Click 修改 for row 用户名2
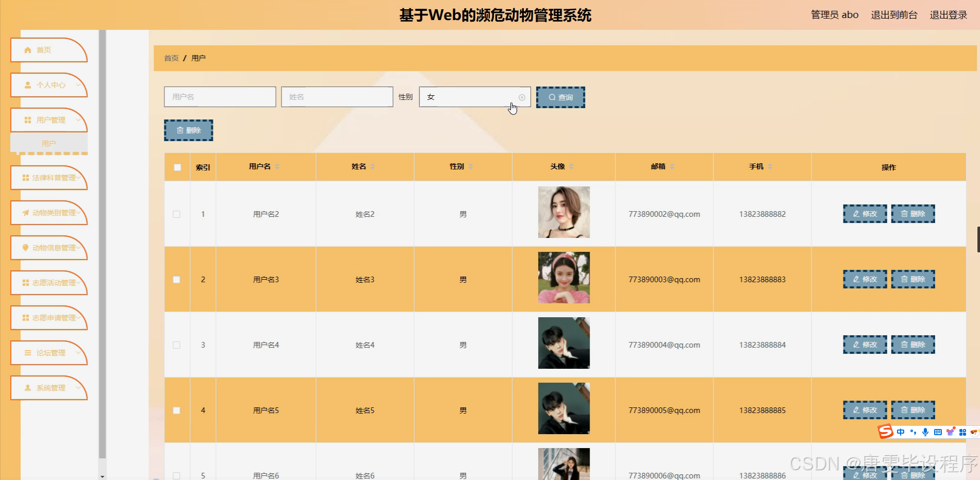The width and height of the screenshot is (980, 480). click(865, 214)
